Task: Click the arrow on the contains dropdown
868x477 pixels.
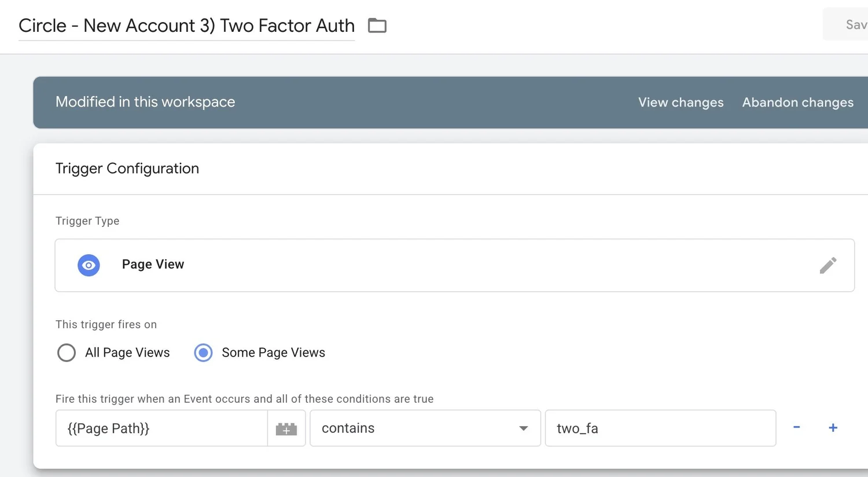Action: click(x=523, y=428)
